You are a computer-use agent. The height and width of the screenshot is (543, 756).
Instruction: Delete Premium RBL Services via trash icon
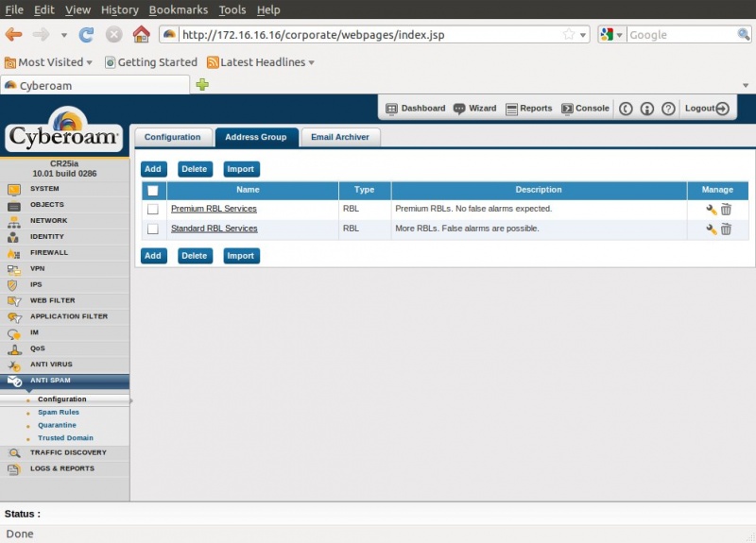click(x=726, y=209)
